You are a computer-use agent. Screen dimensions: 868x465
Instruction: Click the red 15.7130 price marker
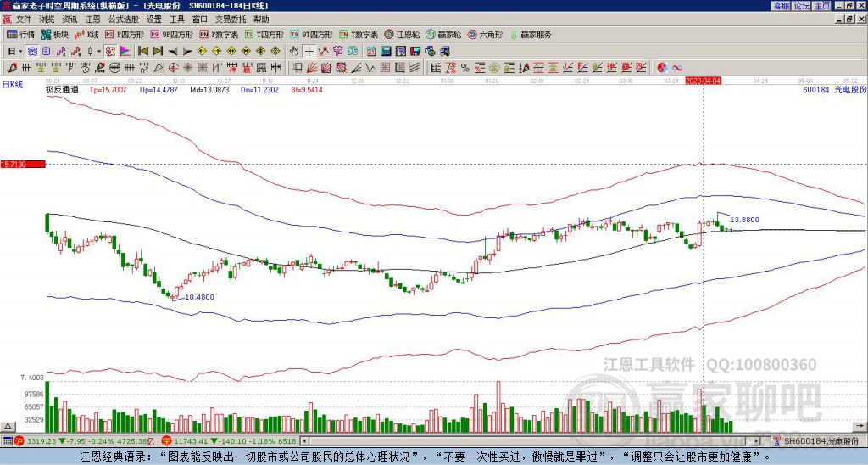point(23,165)
